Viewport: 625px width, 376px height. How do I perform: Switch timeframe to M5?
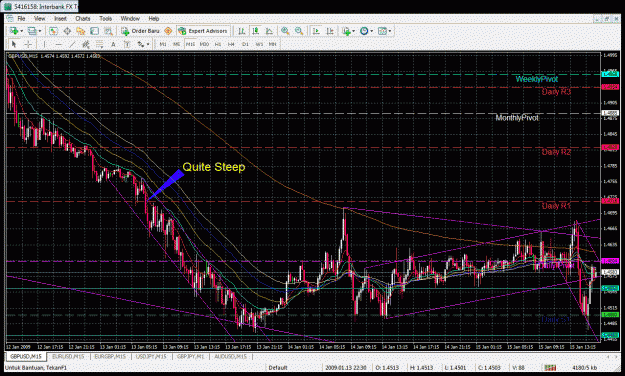[177, 44]
